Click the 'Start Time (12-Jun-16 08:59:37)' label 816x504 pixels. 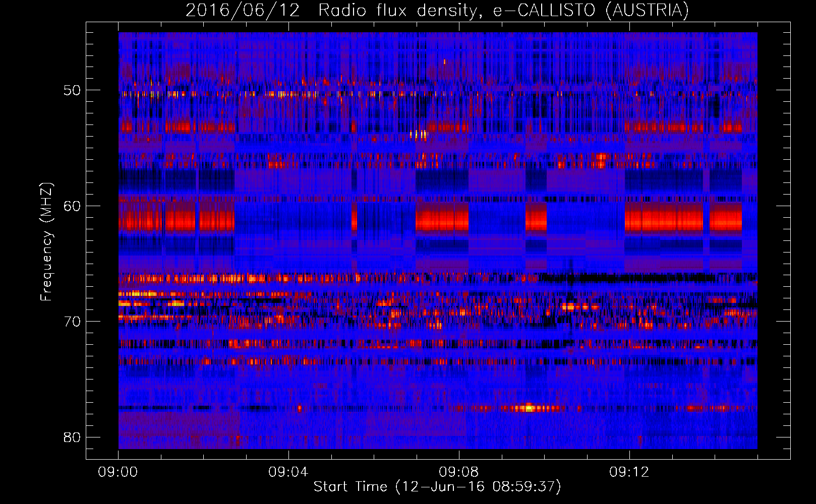(437, 487)
